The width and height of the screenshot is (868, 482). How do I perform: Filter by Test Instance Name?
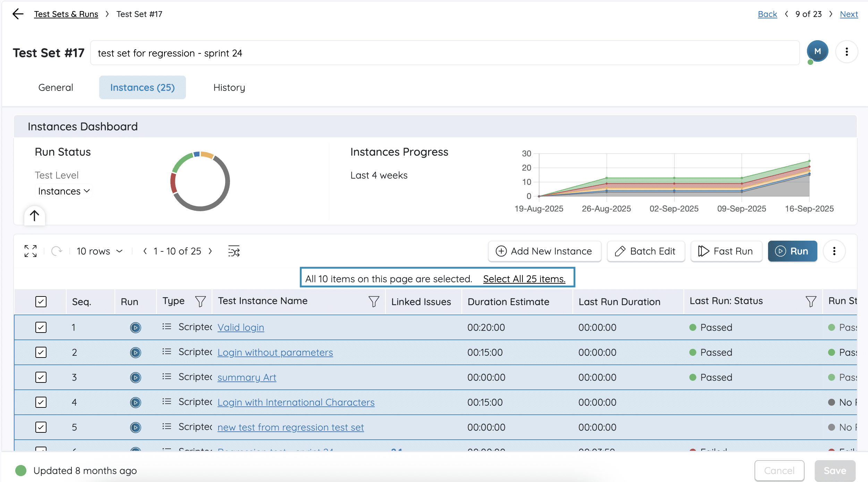pos(374,301)
